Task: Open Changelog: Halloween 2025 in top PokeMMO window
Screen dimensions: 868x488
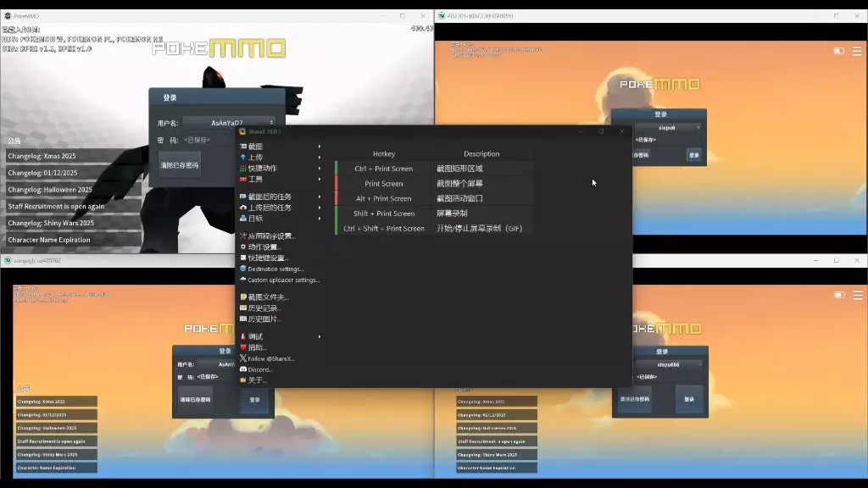Action: click(72, 190)
